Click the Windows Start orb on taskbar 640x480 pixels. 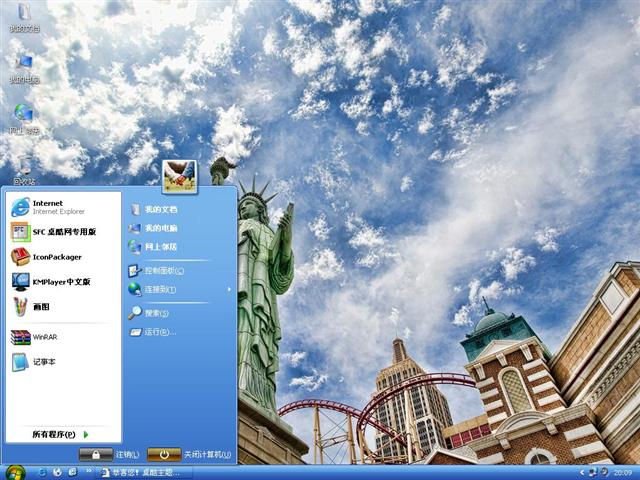[x=16, y=473]
